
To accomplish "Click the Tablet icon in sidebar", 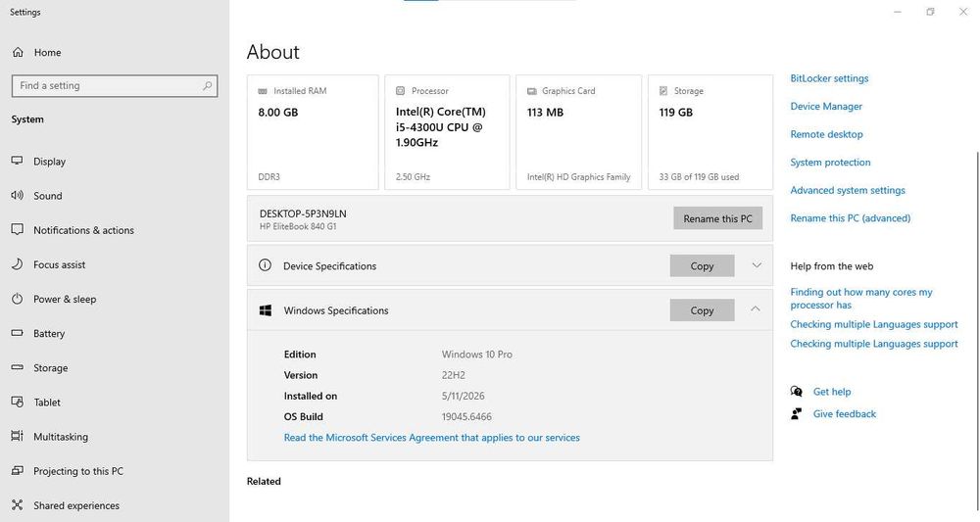I will (x=17, y=402).
